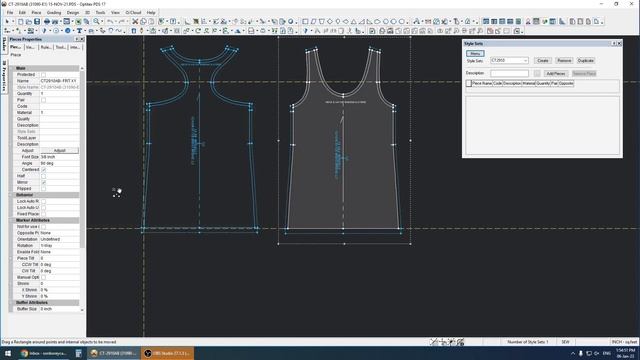
Task: Click the Duplicate button in Style Sets
Action: (586, 60)
